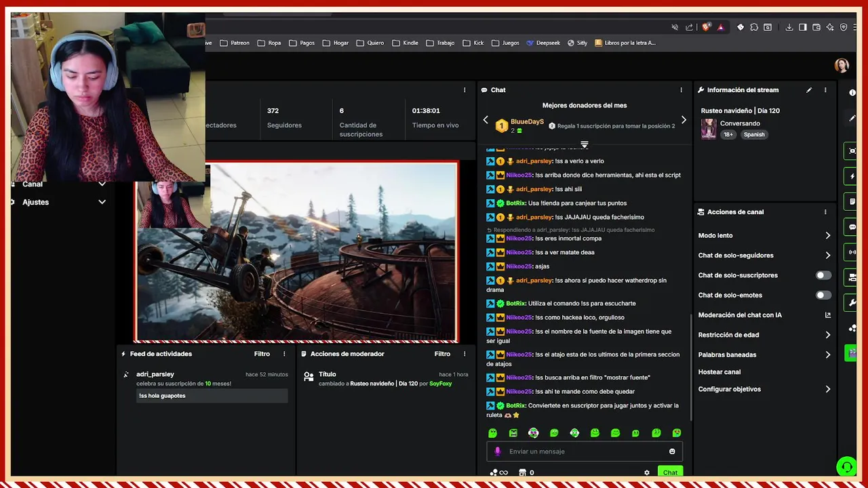Click the Enviar un mensaje input field

[x=585, y=451]
